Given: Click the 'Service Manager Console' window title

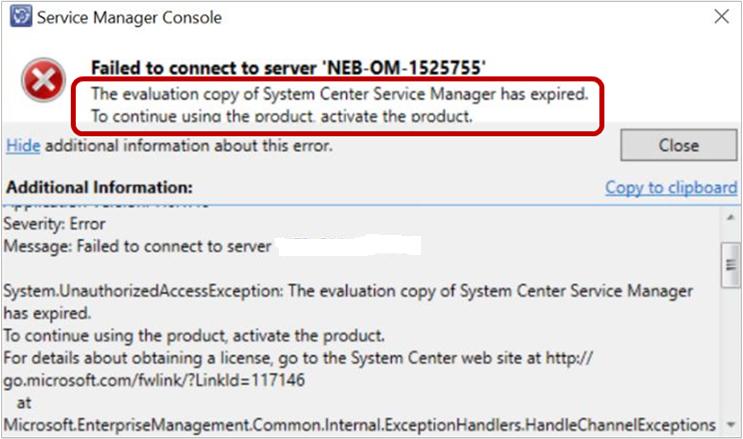Looking at the screenshot, I should point(129,18).
